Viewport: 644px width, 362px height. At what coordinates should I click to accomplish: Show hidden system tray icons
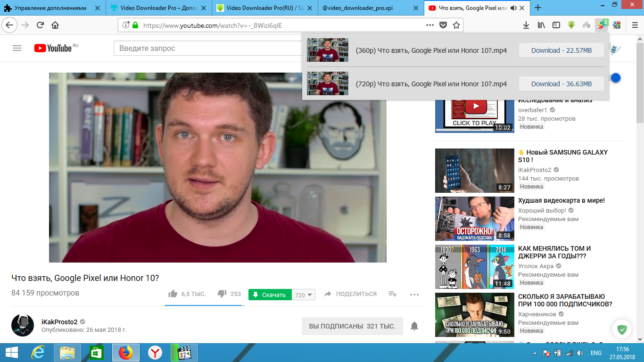535,353
